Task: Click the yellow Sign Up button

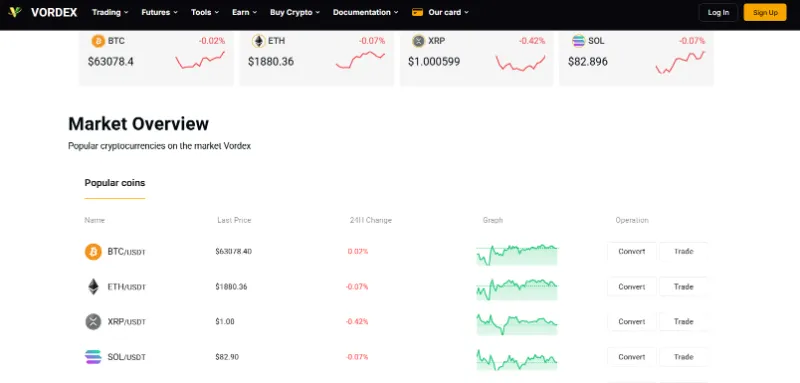Action: point(765,12)
